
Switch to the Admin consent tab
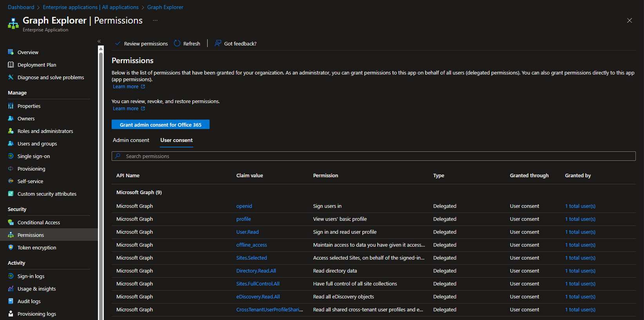(x=131, y=140)
